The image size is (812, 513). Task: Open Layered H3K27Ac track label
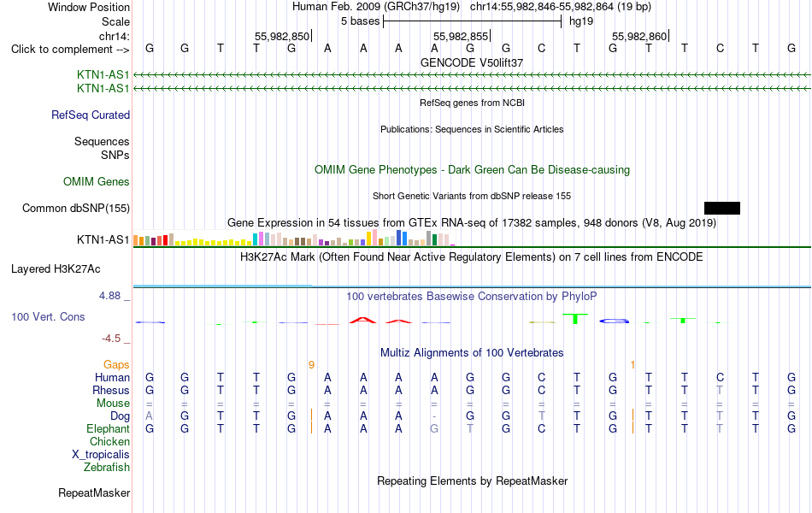coord(56,269)
